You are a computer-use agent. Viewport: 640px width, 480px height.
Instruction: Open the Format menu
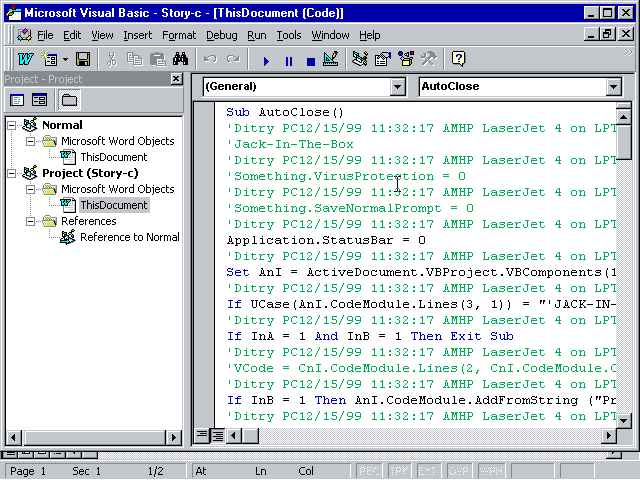pos(179,36)
